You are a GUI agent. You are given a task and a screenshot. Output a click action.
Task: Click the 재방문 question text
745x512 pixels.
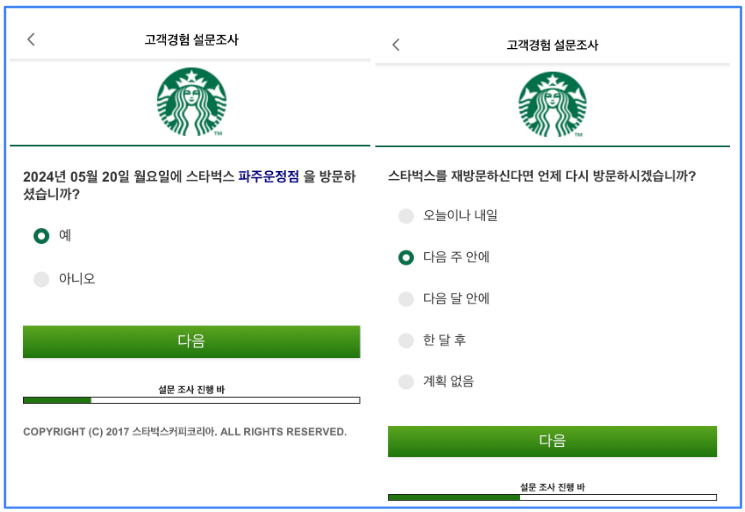point(542,176)
